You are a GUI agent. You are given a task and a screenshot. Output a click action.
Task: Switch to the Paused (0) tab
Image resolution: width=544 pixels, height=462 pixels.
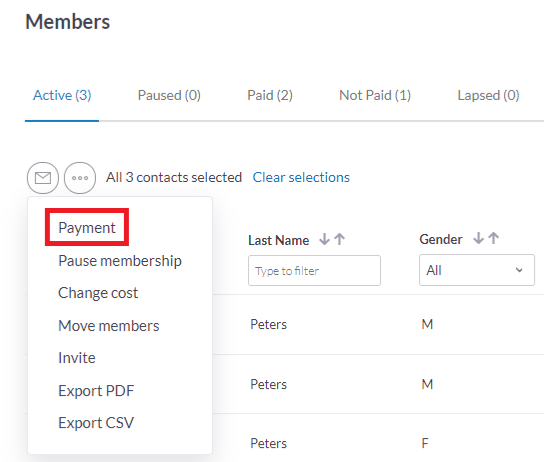(169, 95)
